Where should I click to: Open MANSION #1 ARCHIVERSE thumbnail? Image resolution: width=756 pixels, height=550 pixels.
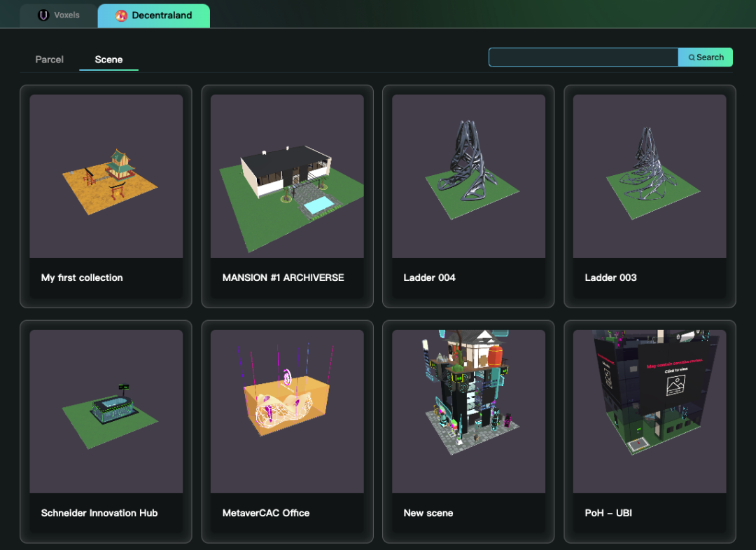tap(288, 176)
